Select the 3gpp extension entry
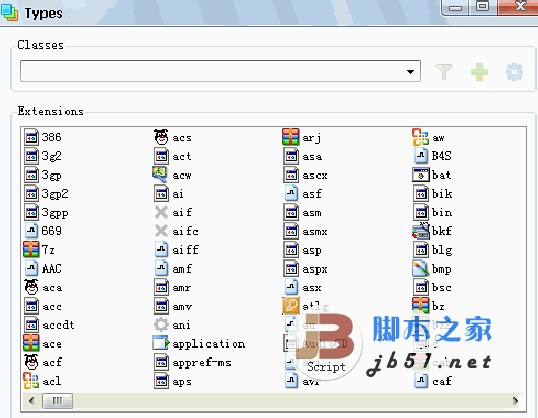 pyautogui.click(x=47, y=212)
